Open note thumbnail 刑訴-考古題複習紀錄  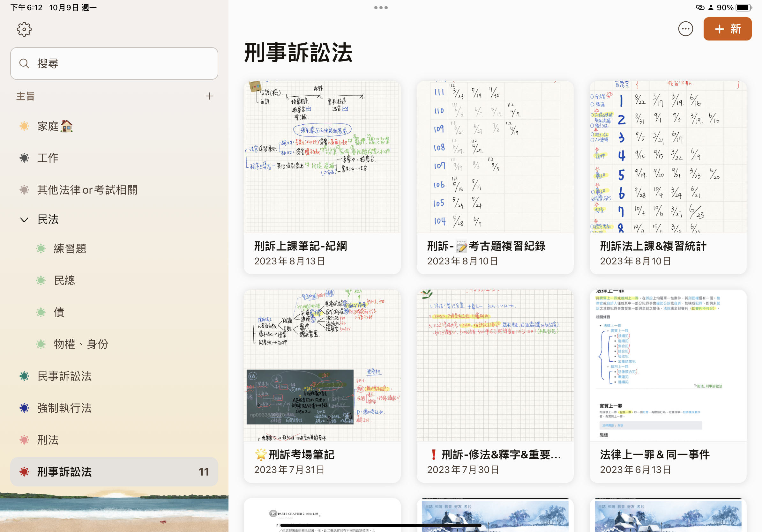(495, 157)
